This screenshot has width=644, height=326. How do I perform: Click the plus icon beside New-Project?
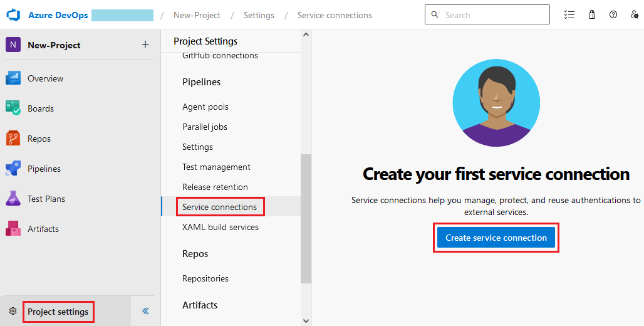click(x=145, y=45)
